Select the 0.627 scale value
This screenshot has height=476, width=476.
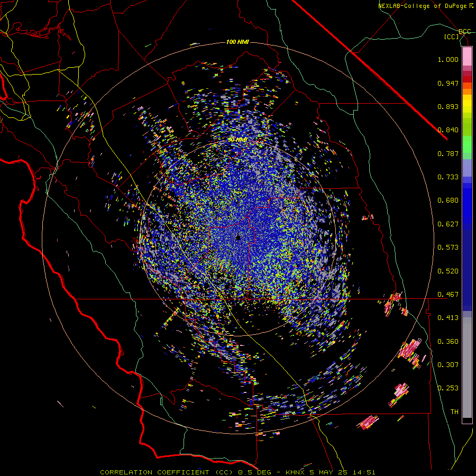[x=448, y=224]
